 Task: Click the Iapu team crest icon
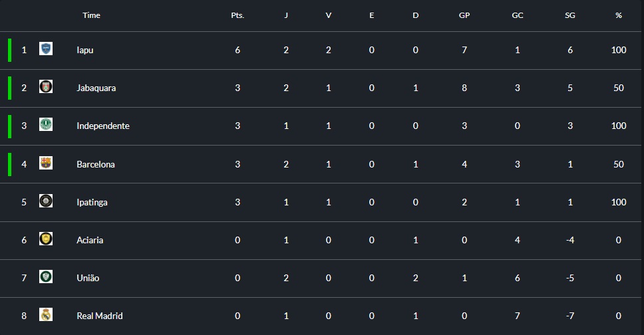coord(46,49)
